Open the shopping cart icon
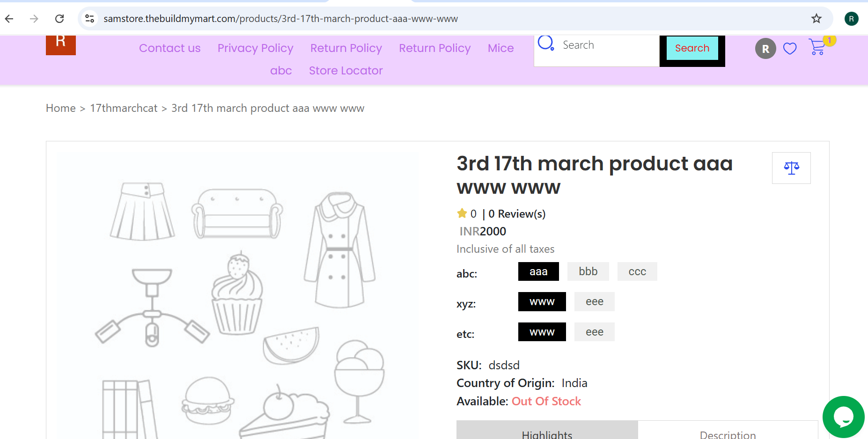Image resolution: width=868 pixels, height=439 pixels. (x=817, y=47)
